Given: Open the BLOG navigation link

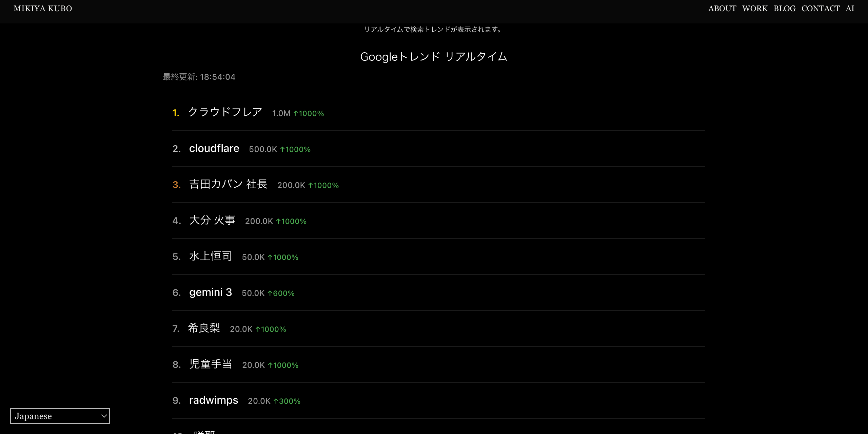Looking at the screenshot, I should (785, 8).
